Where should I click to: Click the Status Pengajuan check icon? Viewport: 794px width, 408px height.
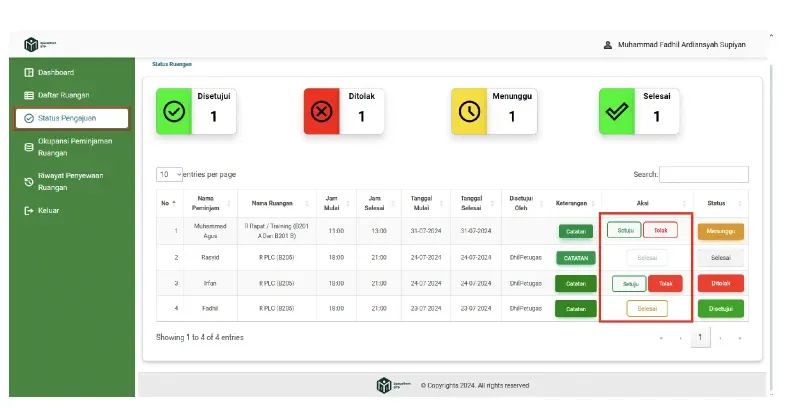click(x=29, y=118)
